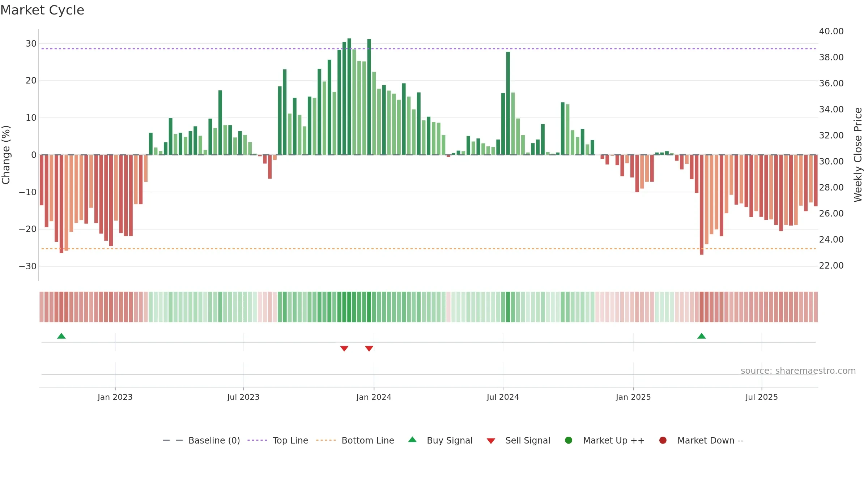Click the −30 tick on the Change axis

28,266
